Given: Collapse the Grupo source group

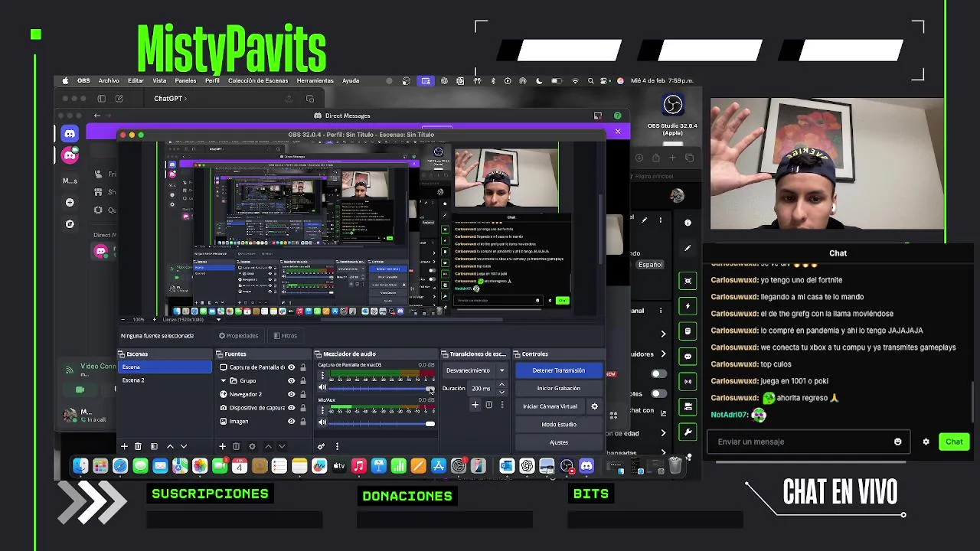Looking at the screenshot, I should pos(223,380).
